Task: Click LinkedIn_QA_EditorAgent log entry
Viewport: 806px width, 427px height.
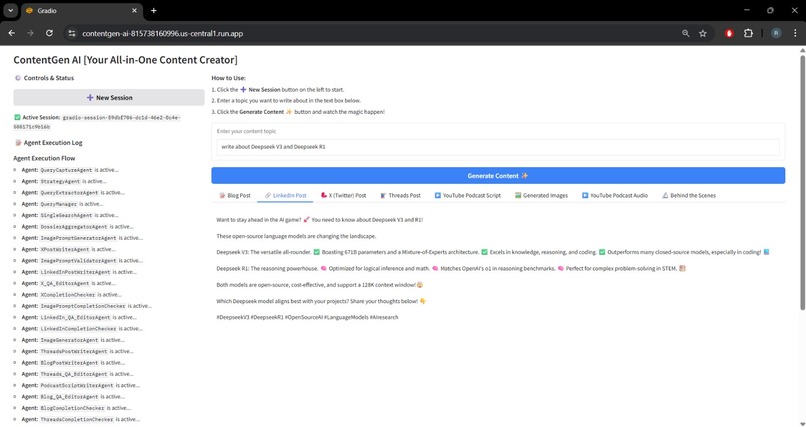Action: (x=79, y=317)
